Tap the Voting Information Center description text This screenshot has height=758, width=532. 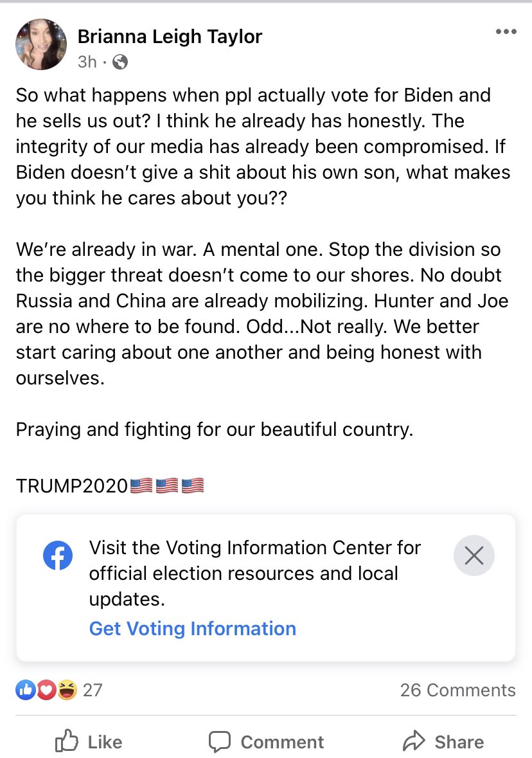(x=254, y=573)
